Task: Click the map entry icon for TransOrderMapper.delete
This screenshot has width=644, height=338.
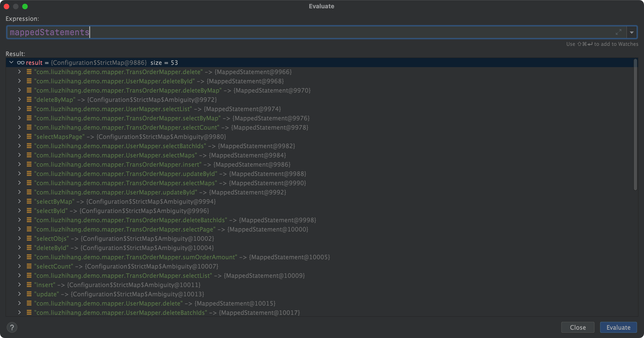Action: (29, 72)
